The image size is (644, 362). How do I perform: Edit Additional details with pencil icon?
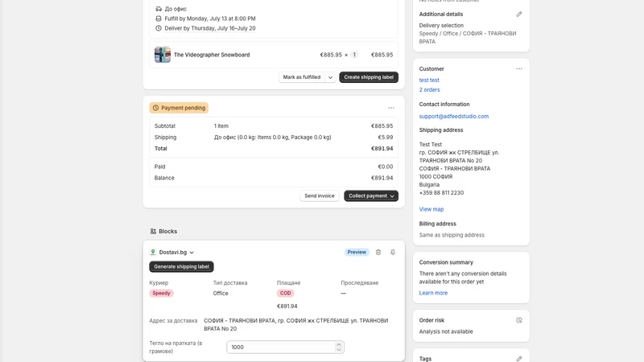[x=519, y=14]
